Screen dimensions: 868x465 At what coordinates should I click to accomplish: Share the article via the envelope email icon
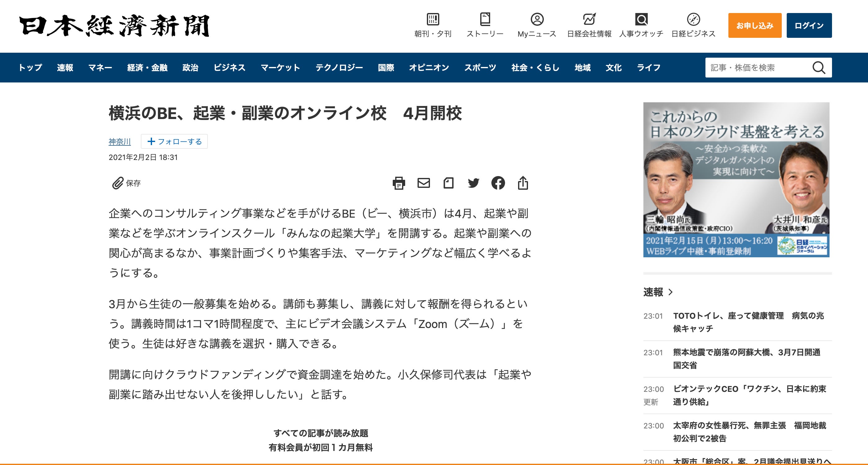423,183
